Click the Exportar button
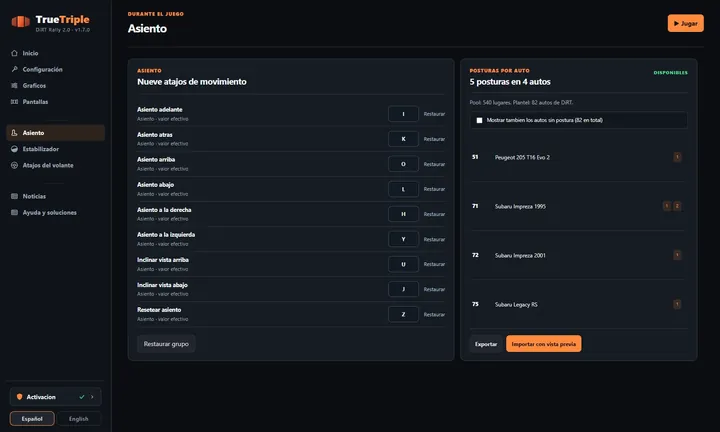The width and height of the screenshot is (720, 432). point(486,344)
